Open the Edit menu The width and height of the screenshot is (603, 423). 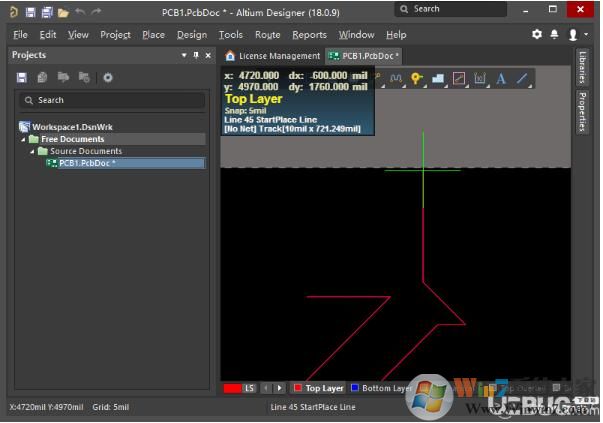pos(48,35)
